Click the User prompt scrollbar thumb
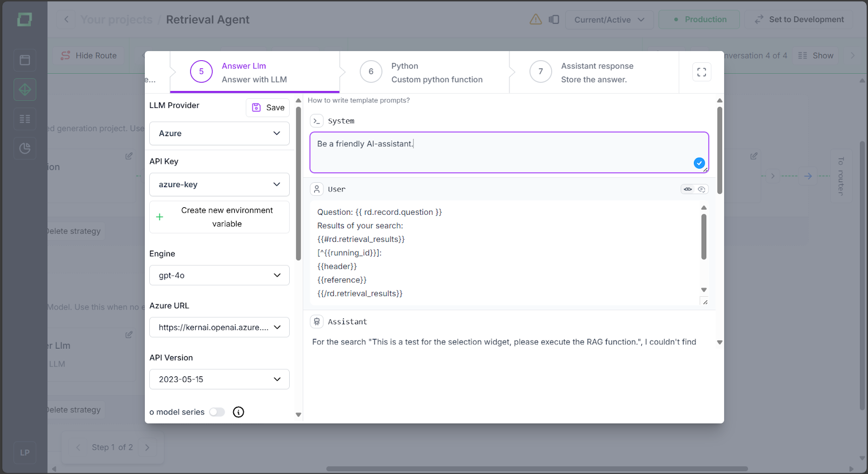868x474 pixels. (704, 236)
